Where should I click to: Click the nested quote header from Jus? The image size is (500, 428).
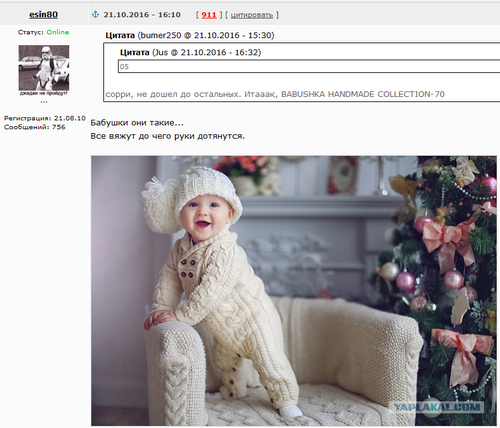[x=190, y=52]
